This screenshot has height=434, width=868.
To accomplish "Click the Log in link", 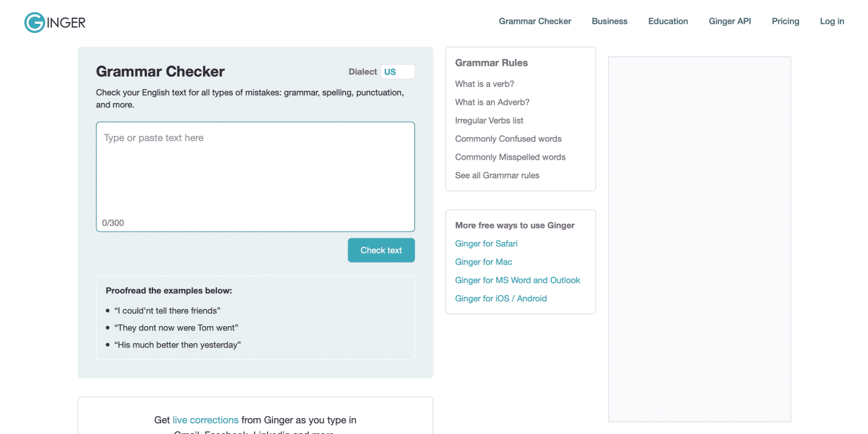I will click(x=831, y=21).
